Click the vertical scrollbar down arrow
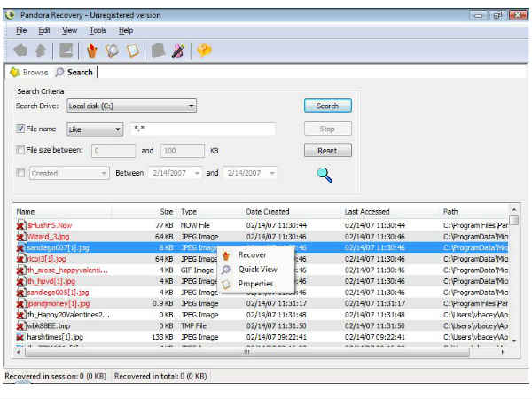The image size is (532, 399). click(514, 341)
